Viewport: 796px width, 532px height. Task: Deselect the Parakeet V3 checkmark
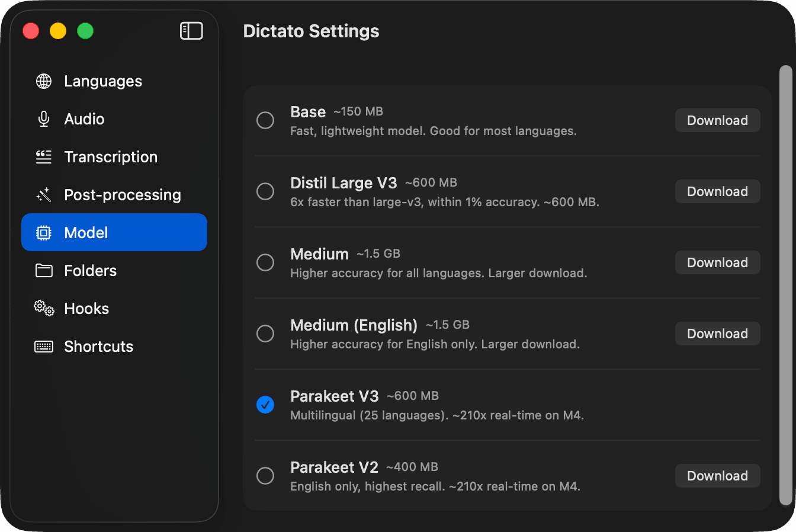tap(265, 405)
